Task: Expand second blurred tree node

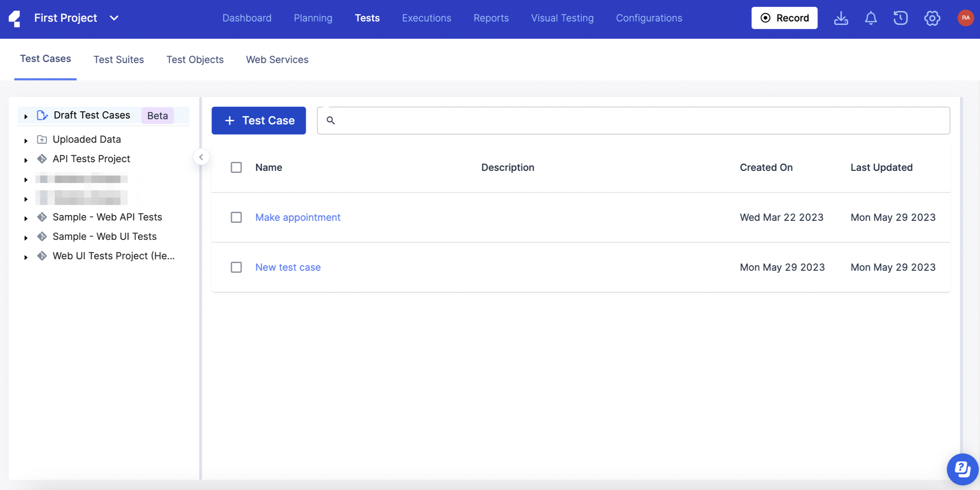Action: tap(26, 199)
